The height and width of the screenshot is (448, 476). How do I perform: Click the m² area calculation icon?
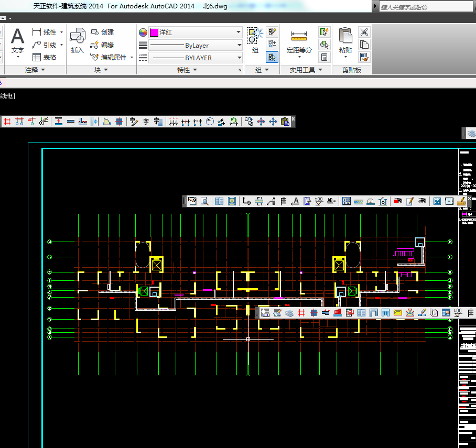coord(338,313)
